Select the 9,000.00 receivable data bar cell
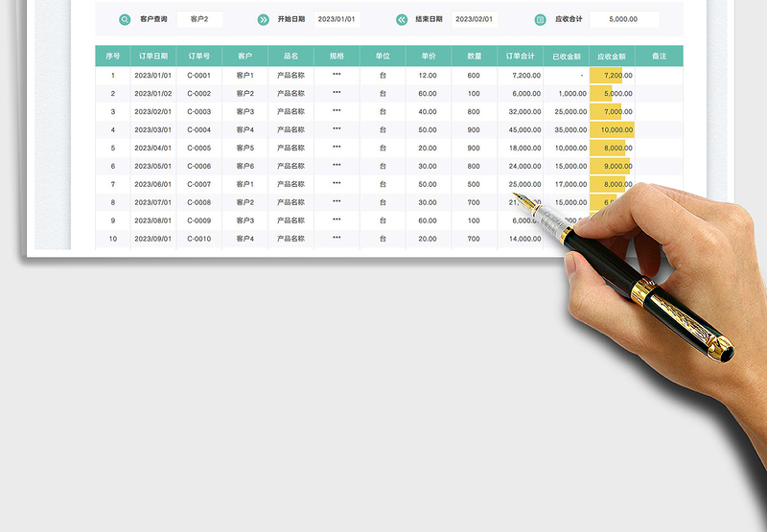 tap(612, 166)
